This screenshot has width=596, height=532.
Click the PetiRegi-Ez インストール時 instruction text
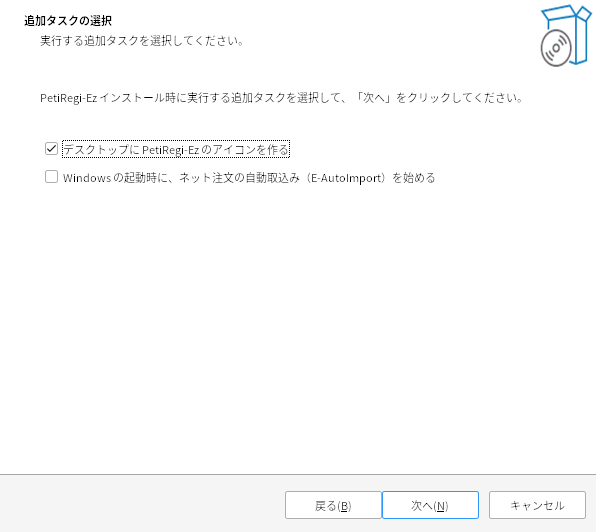282,98
